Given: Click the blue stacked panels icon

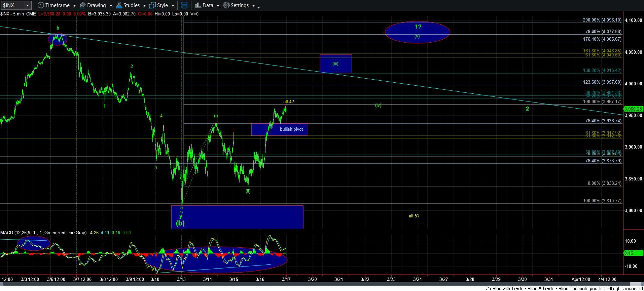Looking at the screenshot, I should 184,5.
